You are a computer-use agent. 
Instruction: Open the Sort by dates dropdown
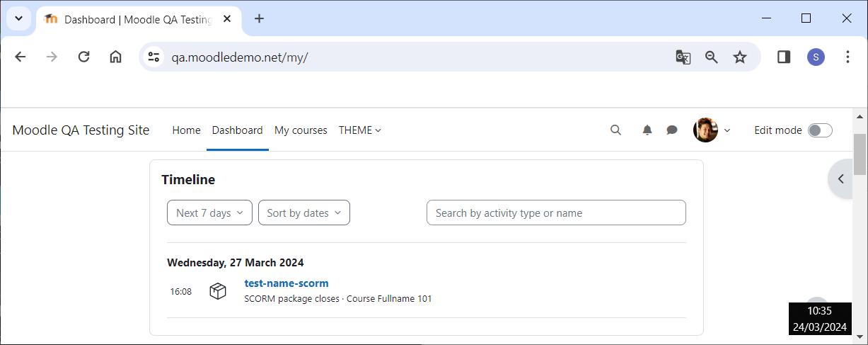304,213
